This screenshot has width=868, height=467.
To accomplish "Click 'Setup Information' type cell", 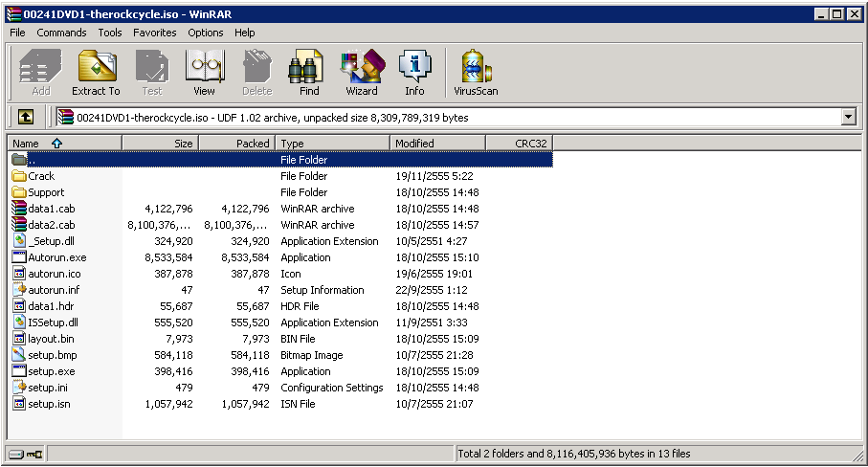I will (323, 290).
